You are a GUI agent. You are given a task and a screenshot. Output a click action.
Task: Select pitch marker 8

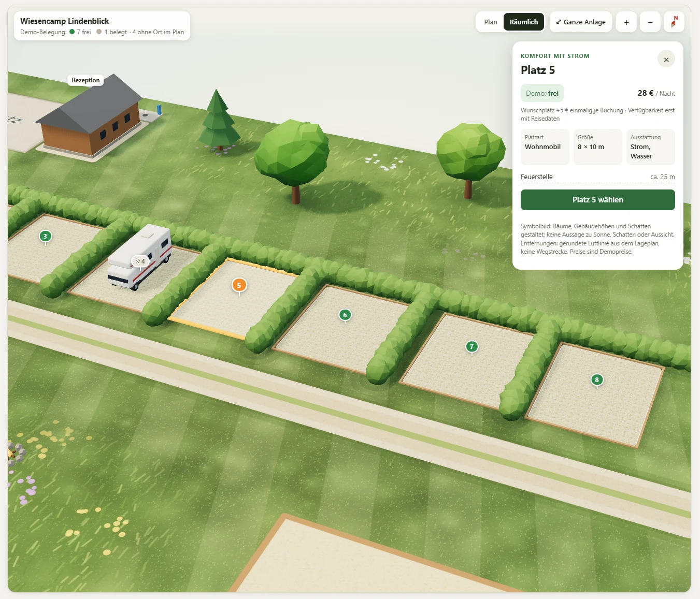point(597,380)
